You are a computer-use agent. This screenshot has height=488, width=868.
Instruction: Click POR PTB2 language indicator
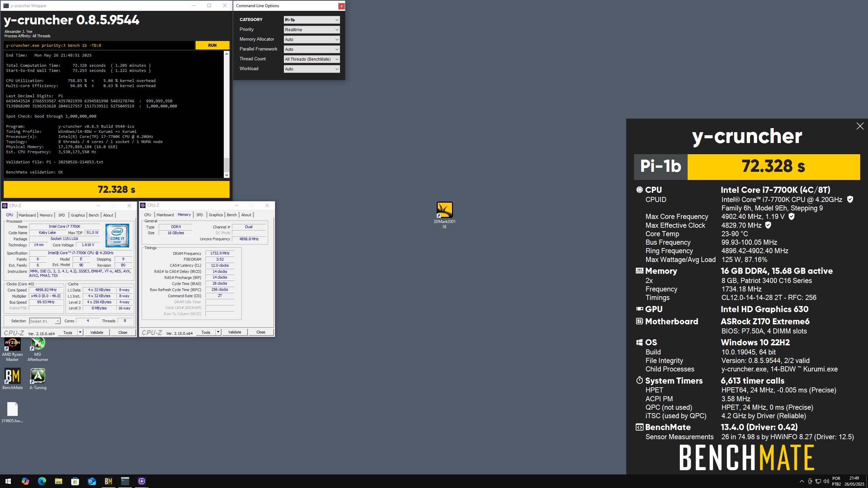click(x=836, y=481)
